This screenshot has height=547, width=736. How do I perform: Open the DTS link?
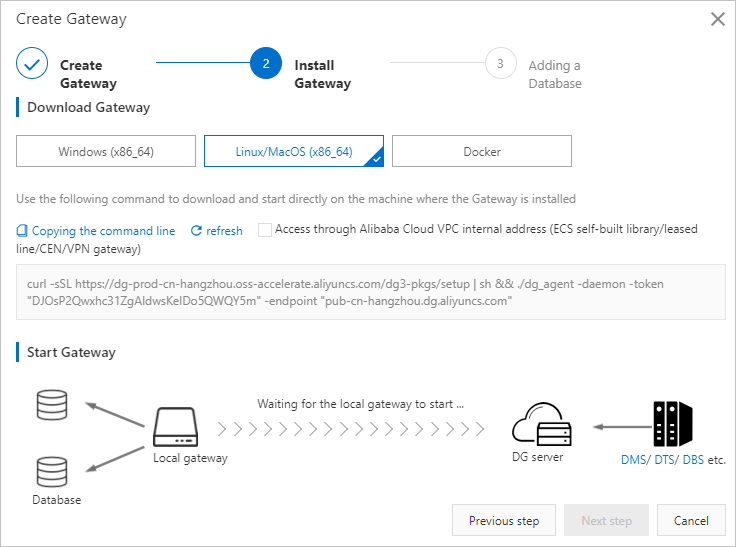click(x=664, y=460)
